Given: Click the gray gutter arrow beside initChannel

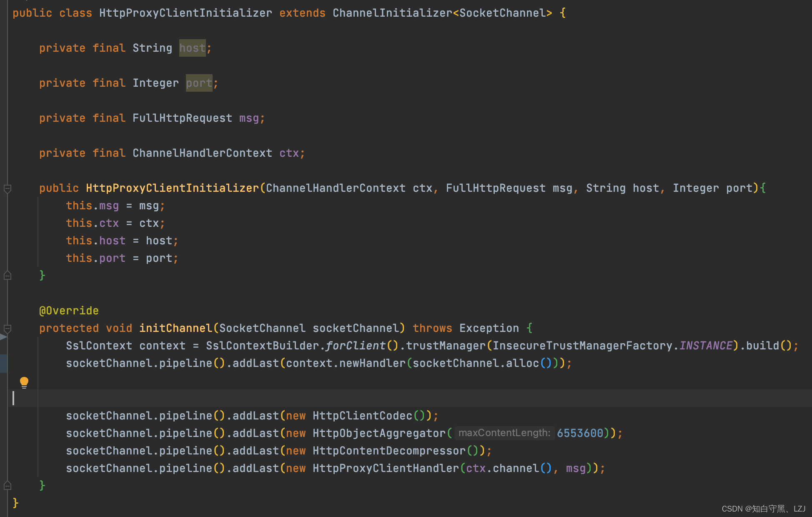Looking at the screenshot, I should 3,337.
